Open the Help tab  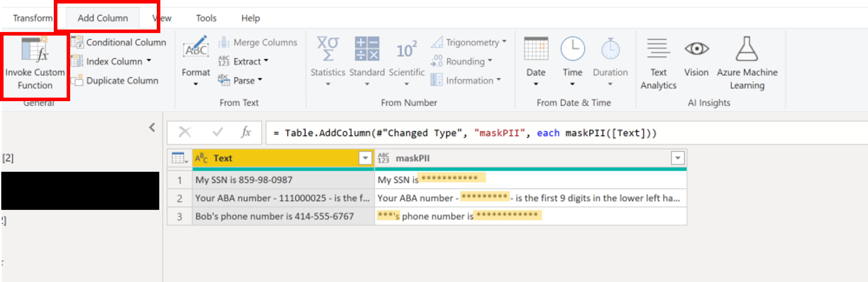pos(251,18)
